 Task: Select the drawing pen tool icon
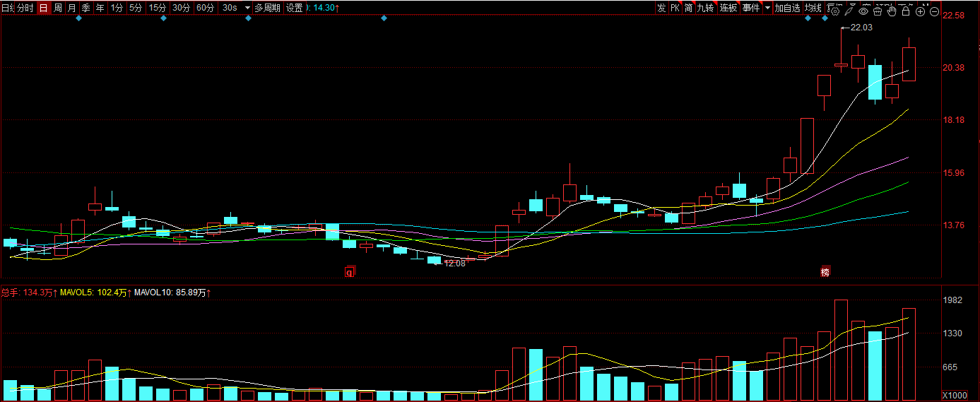(x=849, y=11)
